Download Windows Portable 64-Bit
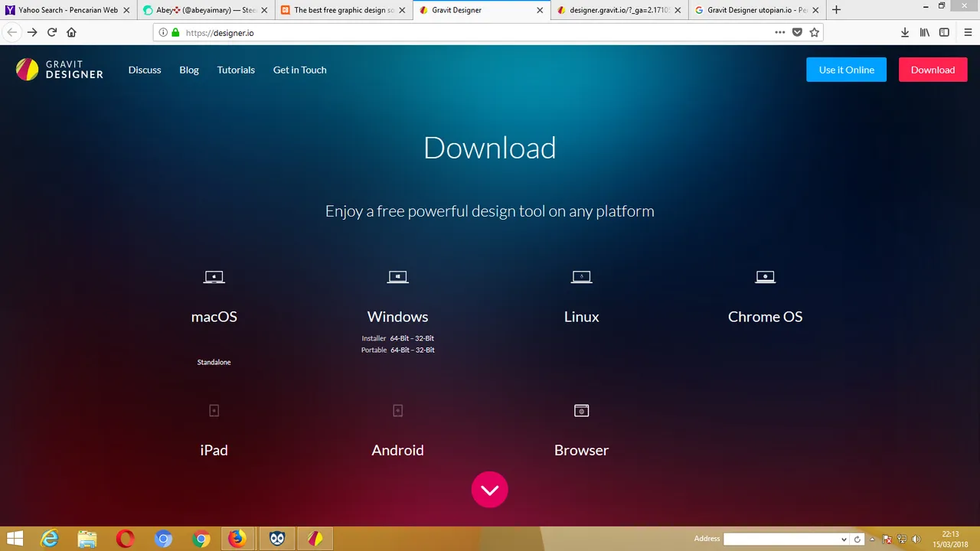Image resolution: width=980 pixels, height=551 pixels. pos(400,350)
